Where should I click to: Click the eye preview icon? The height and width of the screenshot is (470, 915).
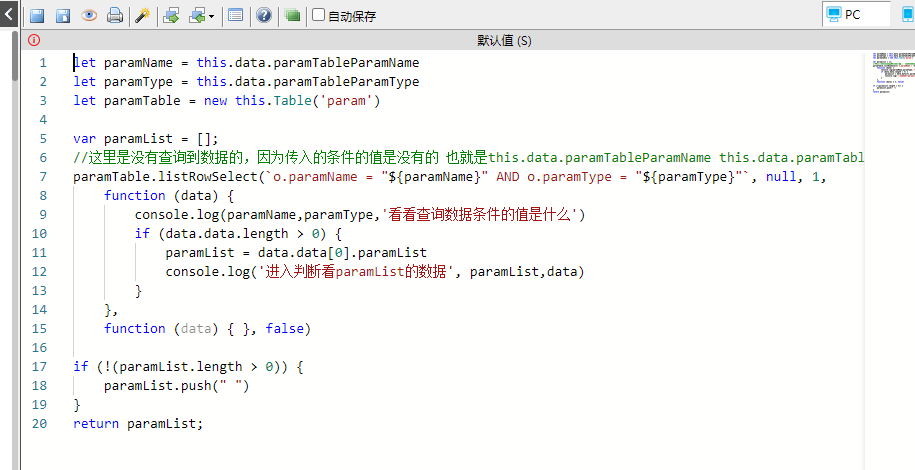[89, 16]
